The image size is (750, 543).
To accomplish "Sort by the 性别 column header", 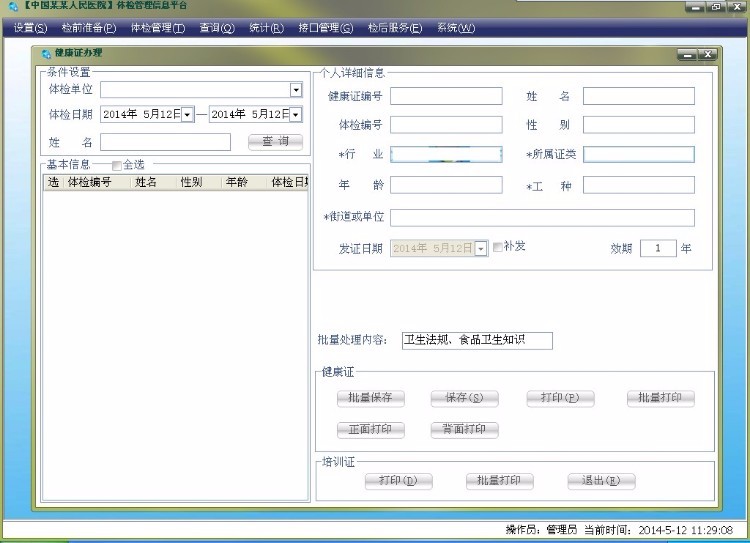I will tap(199, 182).
